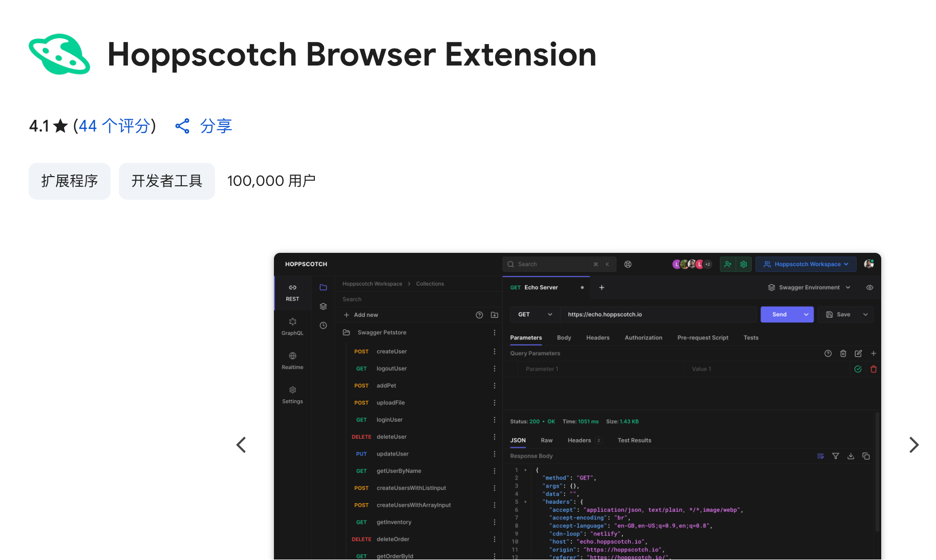Click the copy response icon
Screen dimensions: 936x560
coord(866,456)
